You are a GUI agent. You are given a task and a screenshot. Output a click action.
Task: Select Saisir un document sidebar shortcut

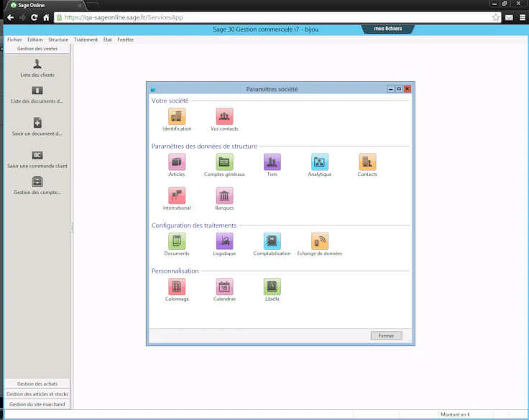click(x=37, y=127)
